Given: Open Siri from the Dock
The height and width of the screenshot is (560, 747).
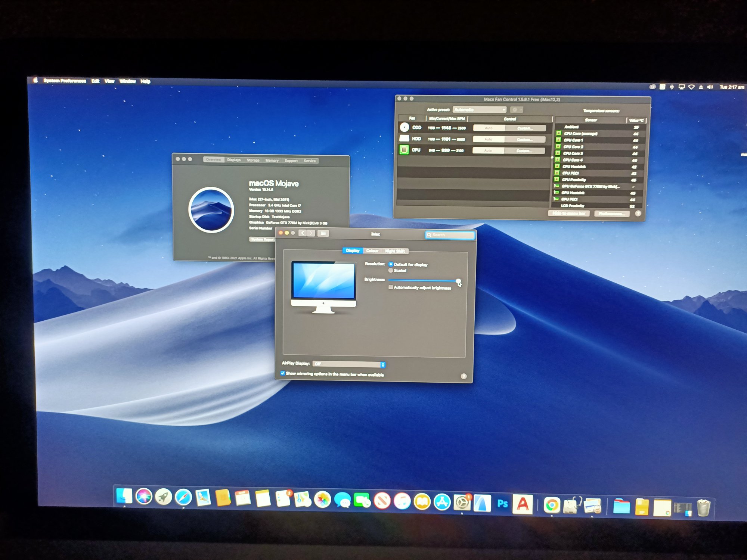Looking at the screenshot, I should [x=144, y=497].
